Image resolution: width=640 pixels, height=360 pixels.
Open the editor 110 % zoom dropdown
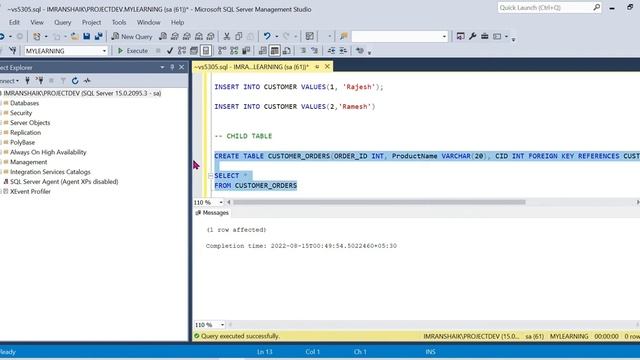pos(221,202)
